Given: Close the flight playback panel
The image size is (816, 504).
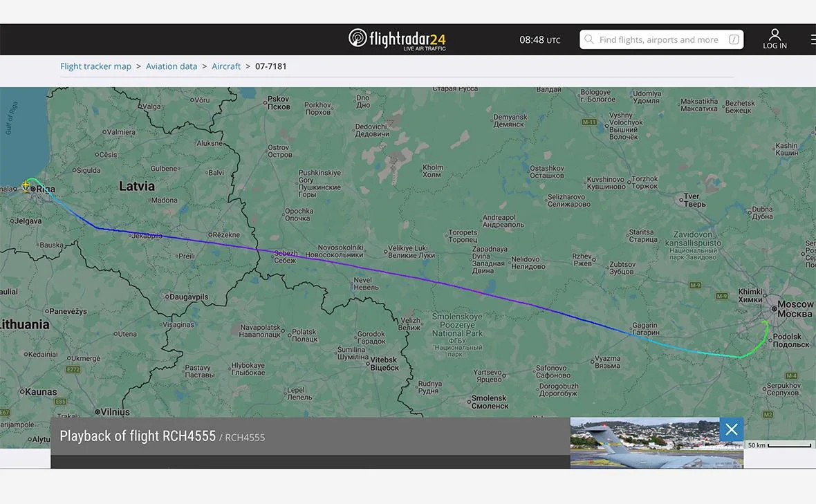Looking at the screenshot, I should tap(731, 429).
